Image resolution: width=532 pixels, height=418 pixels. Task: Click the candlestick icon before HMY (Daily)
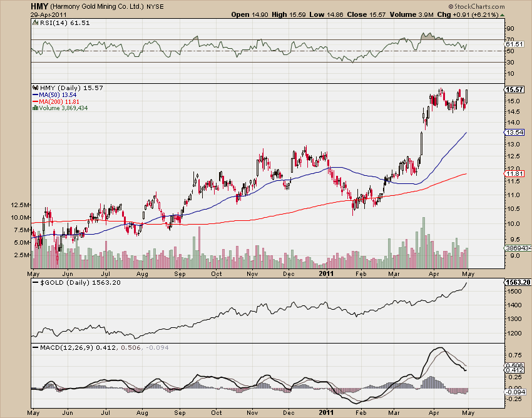click(35, 88)
